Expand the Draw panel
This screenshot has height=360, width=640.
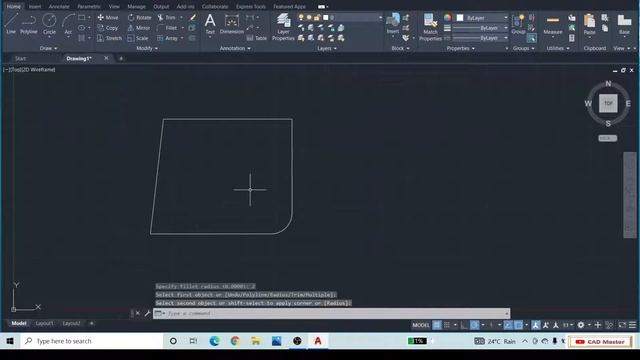coord(48,48)
